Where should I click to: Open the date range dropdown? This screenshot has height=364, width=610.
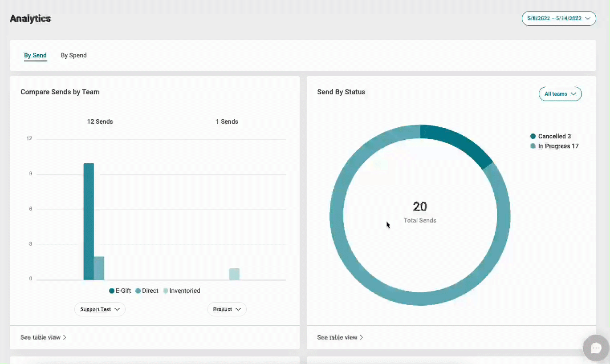[x=559, y=19]
